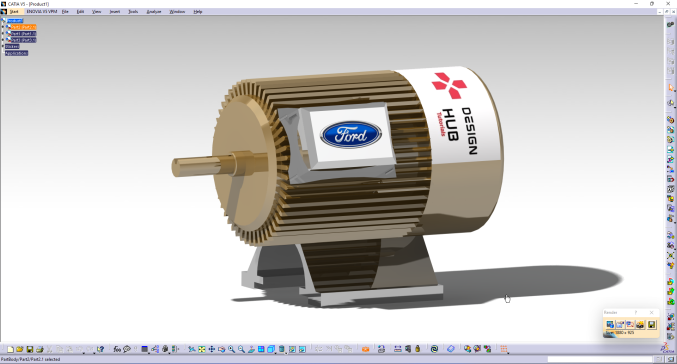Fit All In view icon
This screenshot has height=364, width=677.
(202, 349)
